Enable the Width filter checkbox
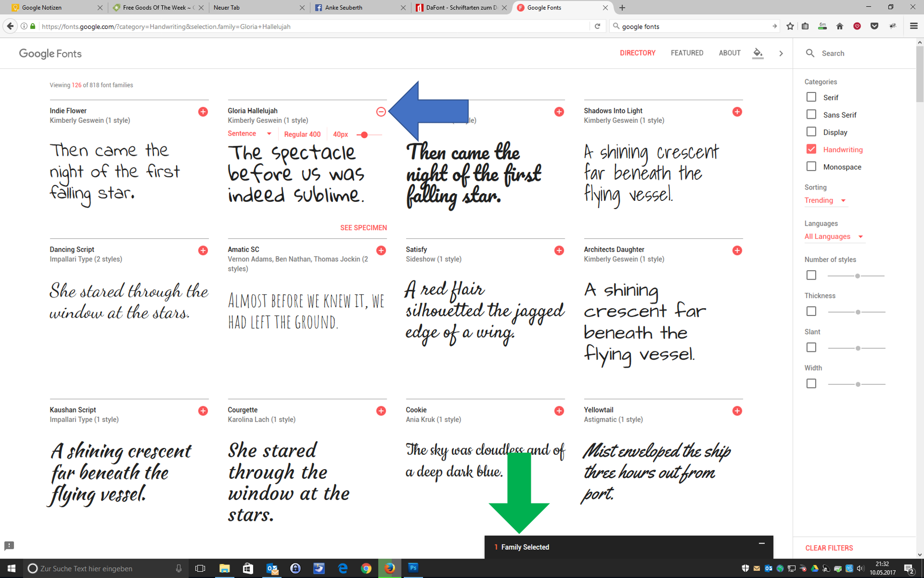 pos(811,384)
